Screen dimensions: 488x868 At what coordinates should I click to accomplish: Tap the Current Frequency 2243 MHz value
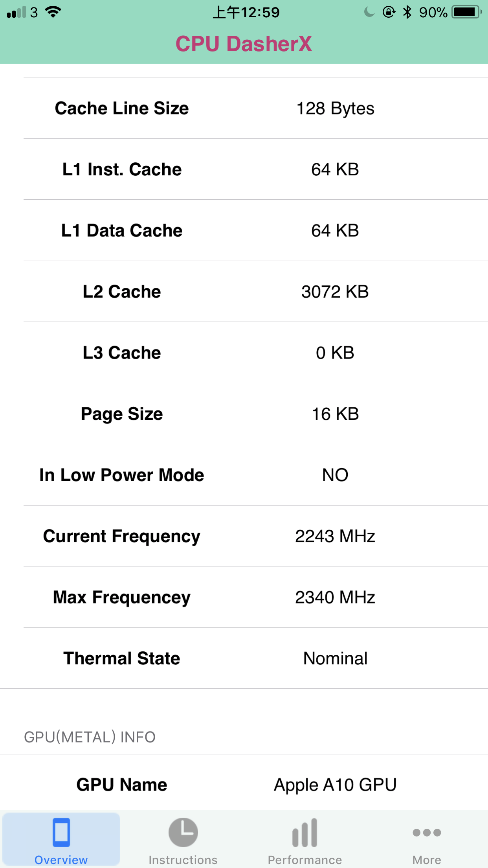tap(335, 536)
